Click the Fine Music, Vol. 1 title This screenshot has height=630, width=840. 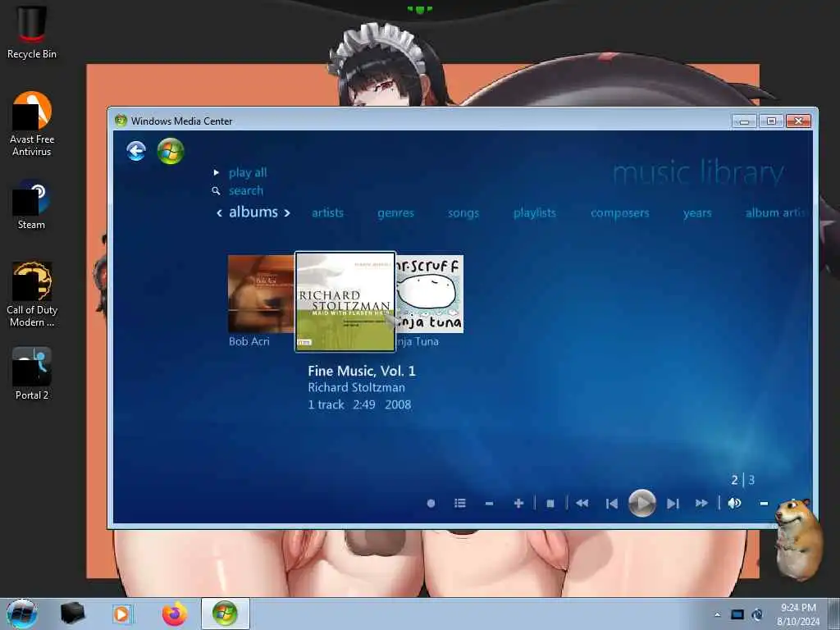click(362, 371)
